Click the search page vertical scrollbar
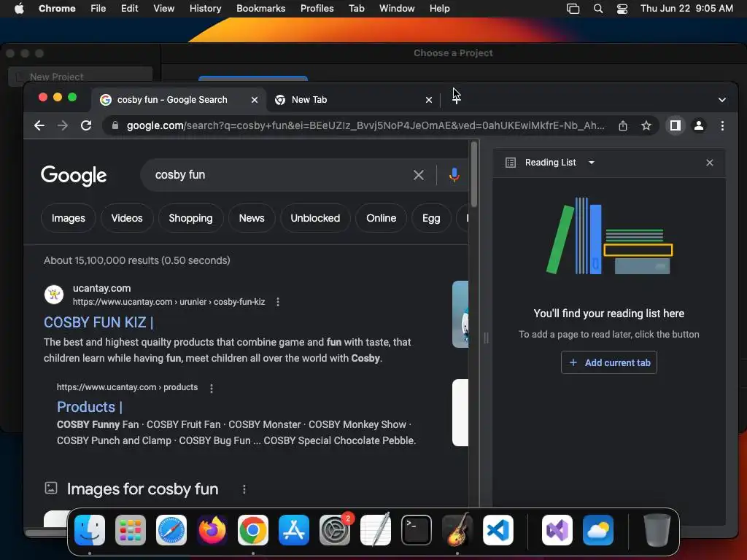This screenshot has width=747, height=560. click(474, 174)
